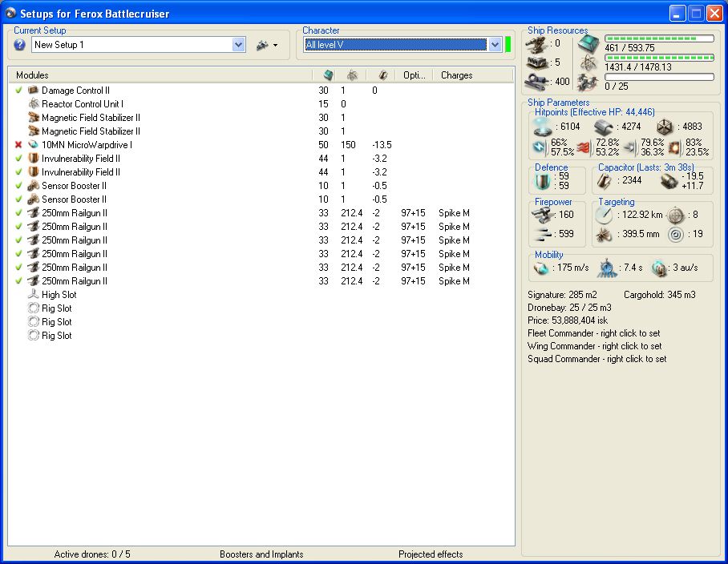Viewport: 728px width, 564px height.
Task: Click the CPU progress bar 461 / 593.75
Action: pos(659,38)
